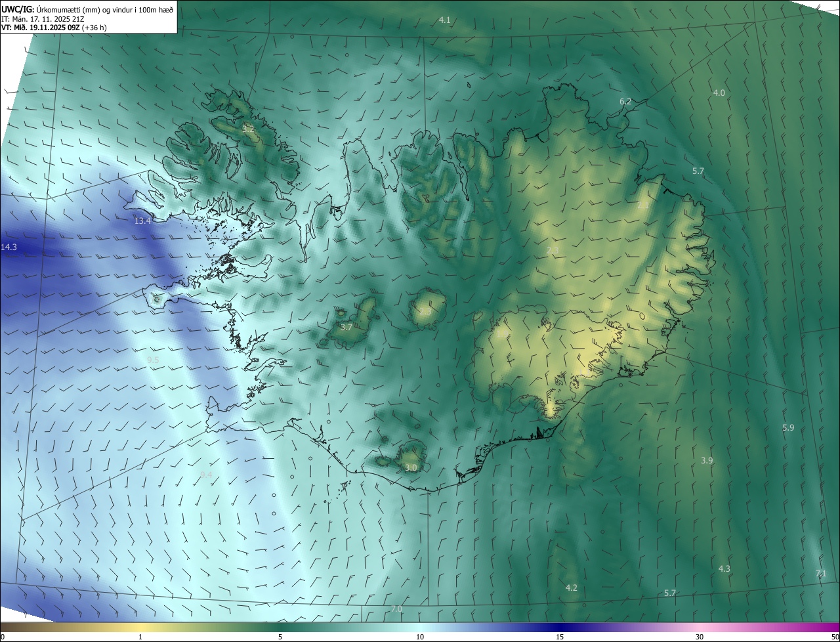Screen dimensions: 840x642
Task: Click the UWC/IG title label
Action: point(18,9)
